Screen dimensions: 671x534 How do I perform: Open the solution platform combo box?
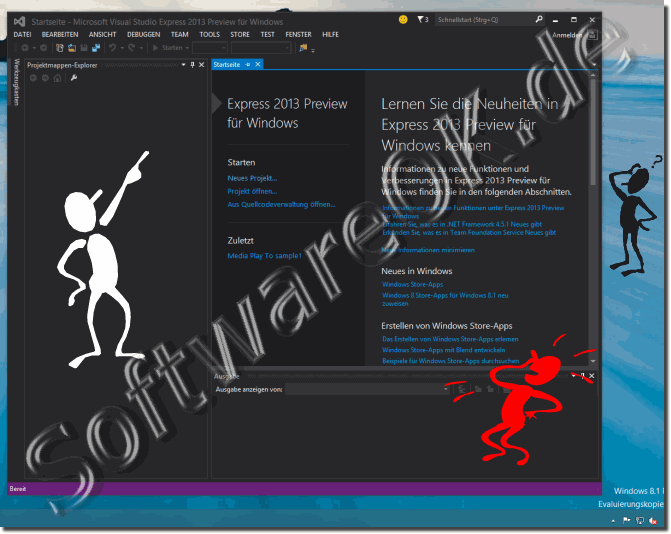(261, 48)
